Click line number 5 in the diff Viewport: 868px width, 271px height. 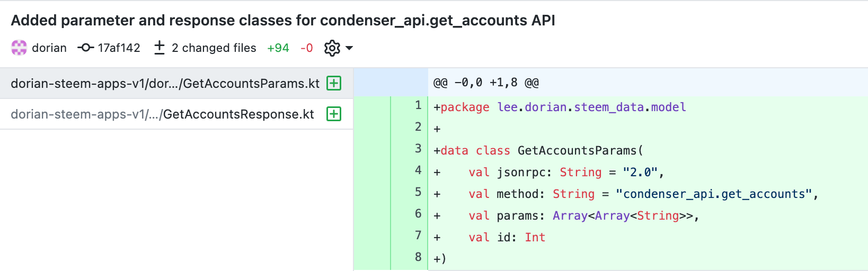418,192
